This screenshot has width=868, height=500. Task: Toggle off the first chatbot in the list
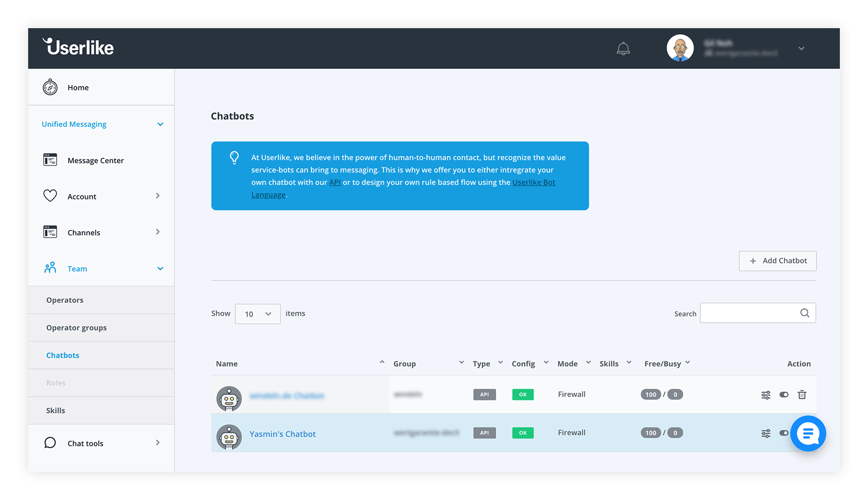[784, 394]
